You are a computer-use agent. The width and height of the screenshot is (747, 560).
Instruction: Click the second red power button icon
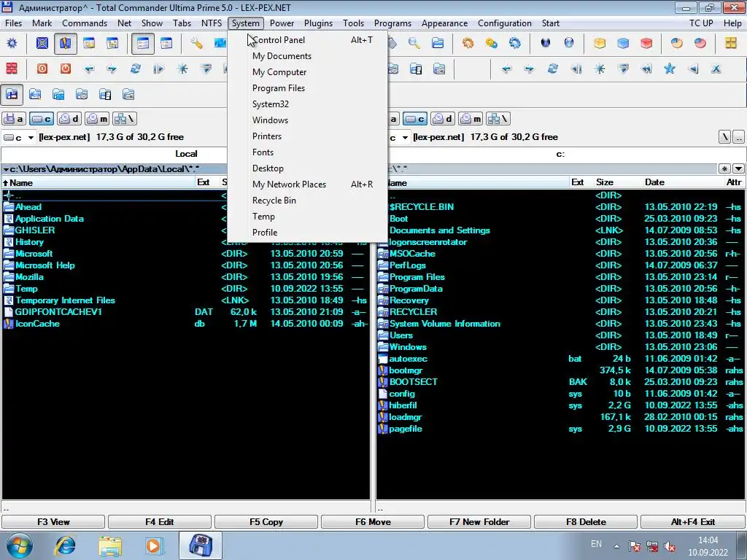tap(65, 69)
